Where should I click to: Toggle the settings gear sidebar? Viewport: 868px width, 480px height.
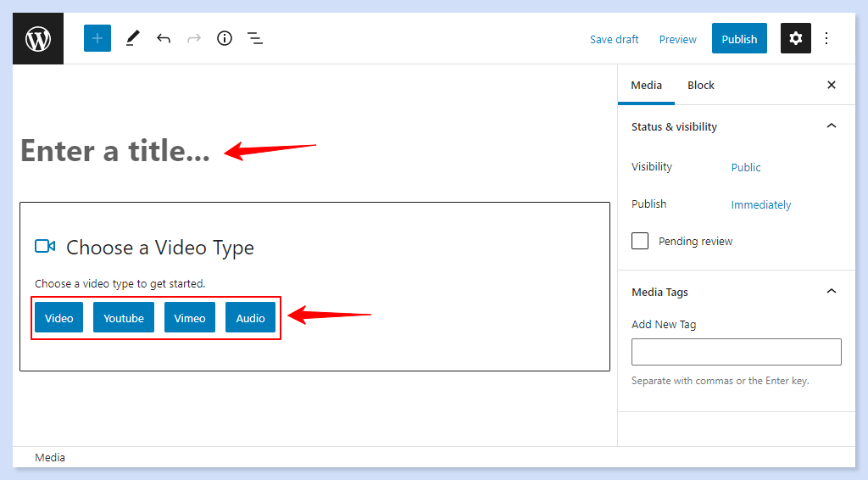[x=795, y=38]
